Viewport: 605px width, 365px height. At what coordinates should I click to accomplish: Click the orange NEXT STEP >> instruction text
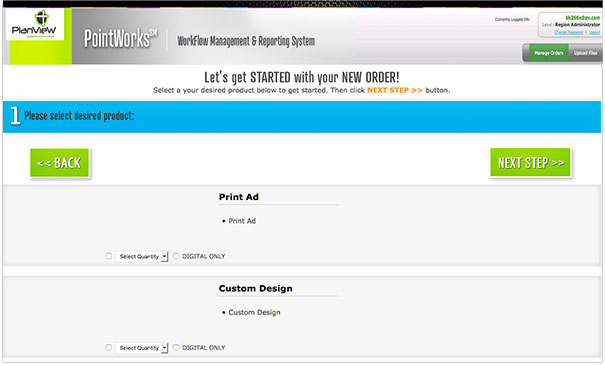pyautogui.click(x=395, y=90)
